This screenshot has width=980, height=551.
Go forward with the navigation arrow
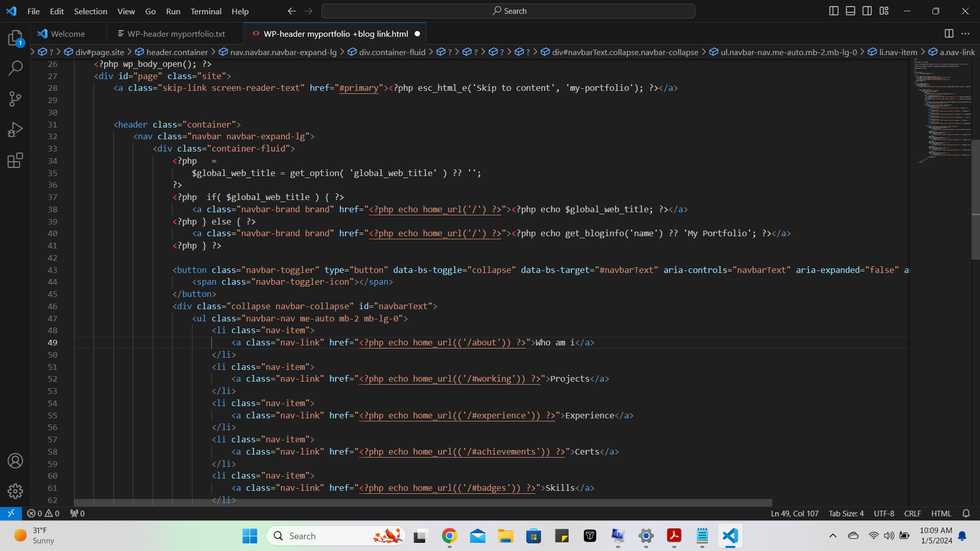point(309,11)
